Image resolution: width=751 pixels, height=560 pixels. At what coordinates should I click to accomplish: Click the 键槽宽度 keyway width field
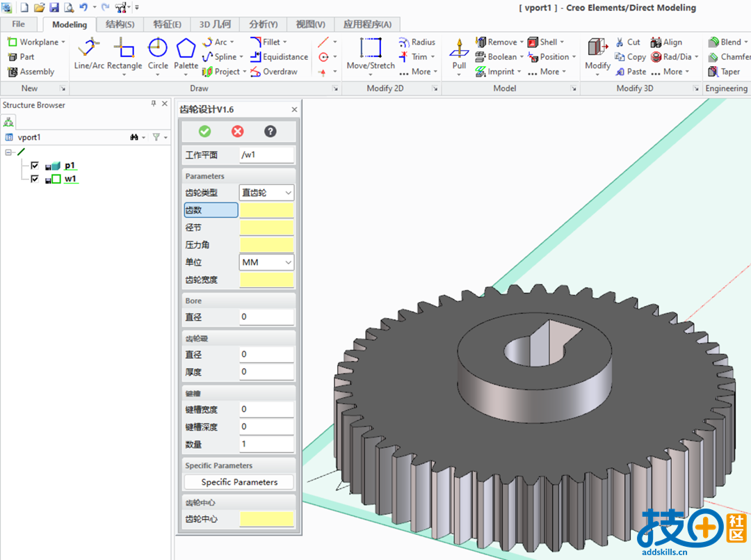coord(266,409)
